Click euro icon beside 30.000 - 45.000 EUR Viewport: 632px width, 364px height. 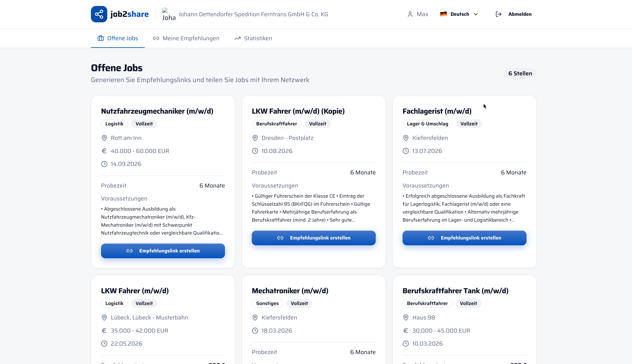[406, 330]
